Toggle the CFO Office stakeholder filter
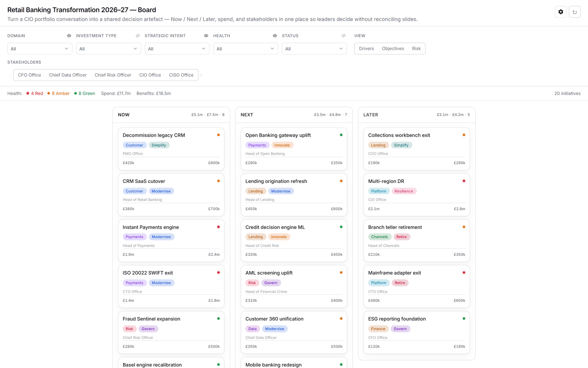Image resolution: width=588 pixels, height=368 pixels. tap(29, 75)
